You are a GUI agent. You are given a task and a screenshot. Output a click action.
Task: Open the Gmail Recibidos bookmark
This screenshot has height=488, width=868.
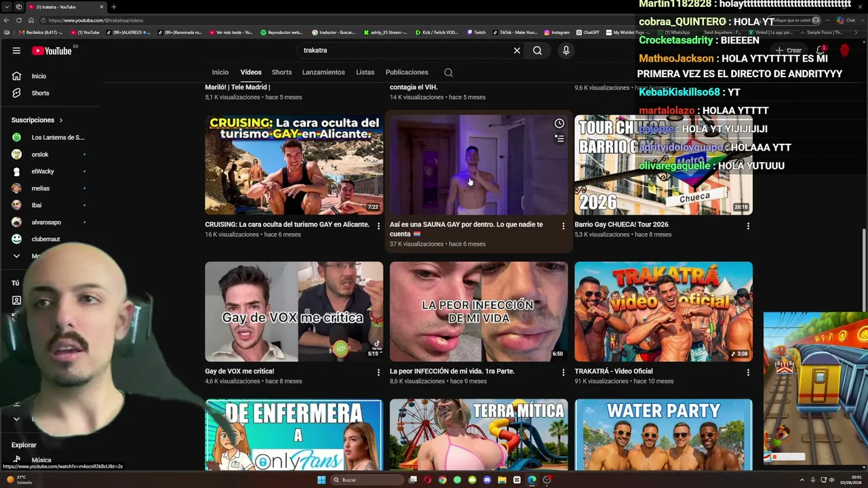point(41,33)
